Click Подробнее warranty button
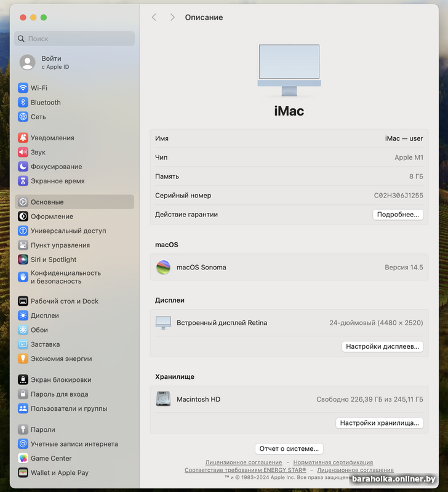 [x=398, y=215]
